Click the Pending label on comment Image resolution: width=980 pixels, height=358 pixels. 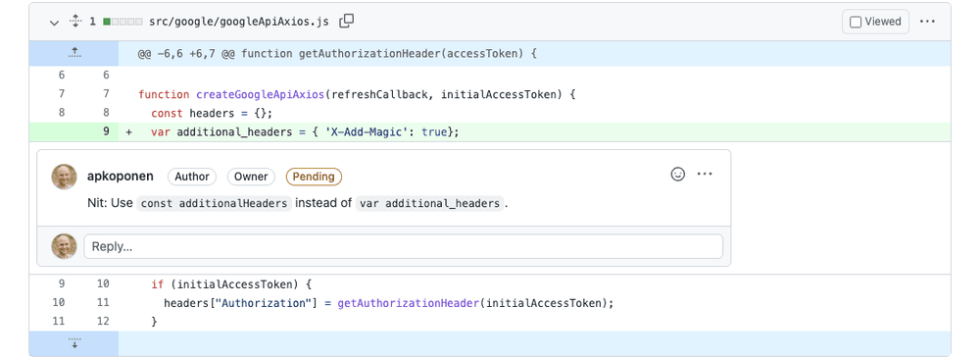click(314, 177)
